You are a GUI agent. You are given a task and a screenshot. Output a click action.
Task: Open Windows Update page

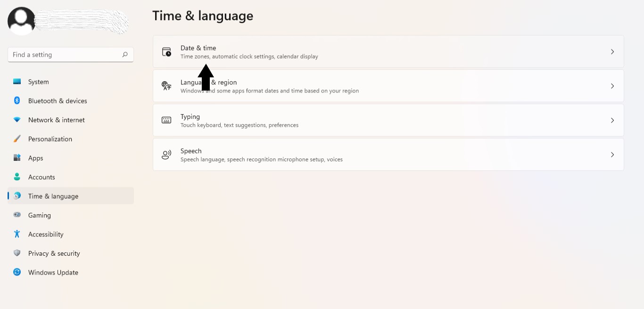coord(71,272)
